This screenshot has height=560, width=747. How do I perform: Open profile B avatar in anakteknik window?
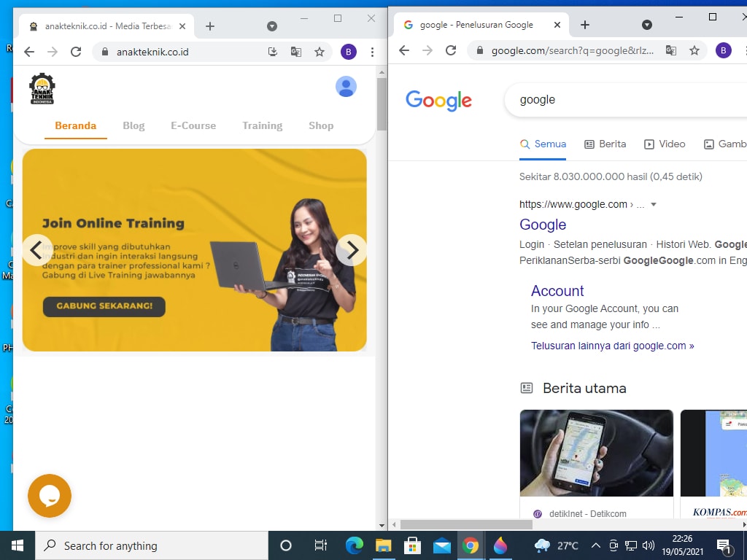pyautogui.click(x=348, y=52)
